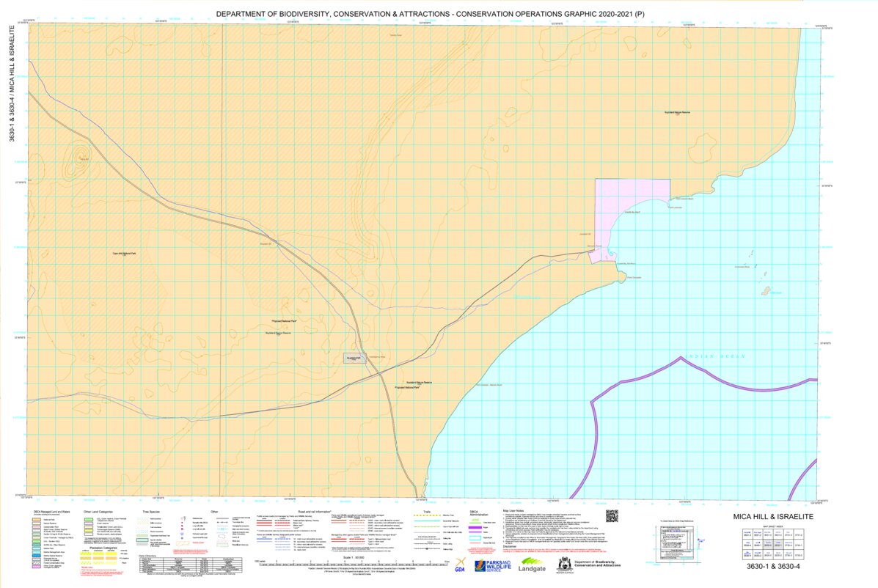
Task: Click the purple Region line swatch in legend
Action: point(475,527)
